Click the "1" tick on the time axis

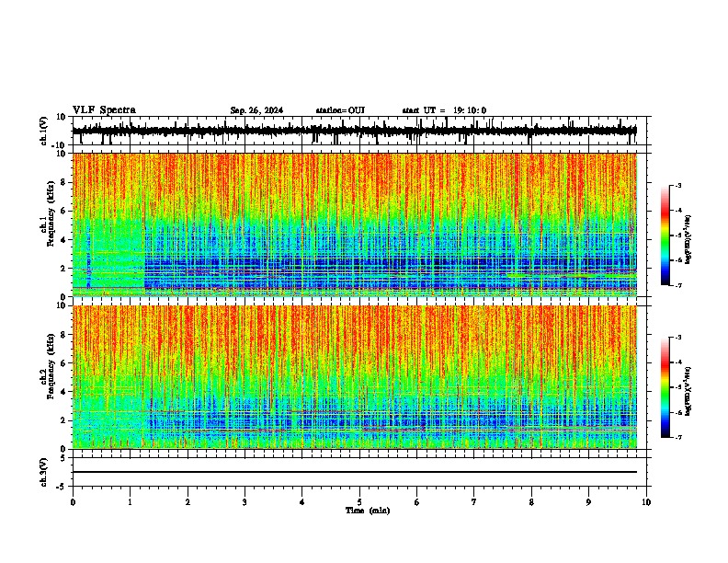(x=130, y=502)
